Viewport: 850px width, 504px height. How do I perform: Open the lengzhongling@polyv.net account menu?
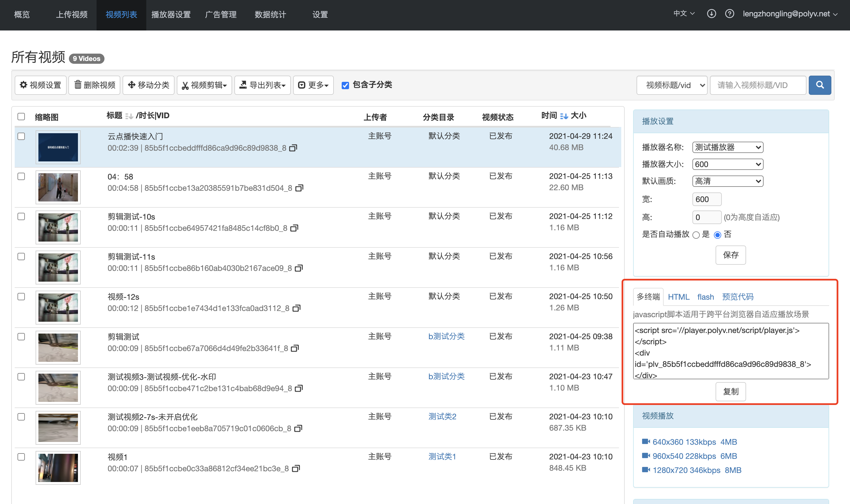(790, 14)
